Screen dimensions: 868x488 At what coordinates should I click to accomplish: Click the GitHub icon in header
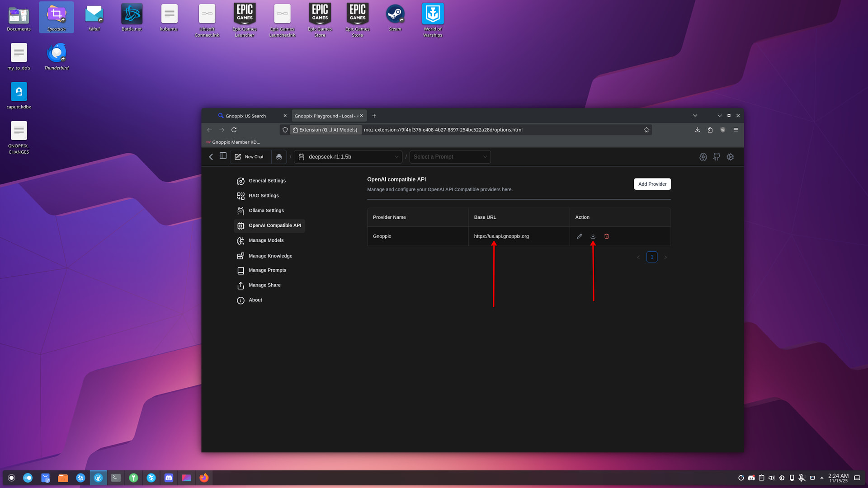(717, 157)
